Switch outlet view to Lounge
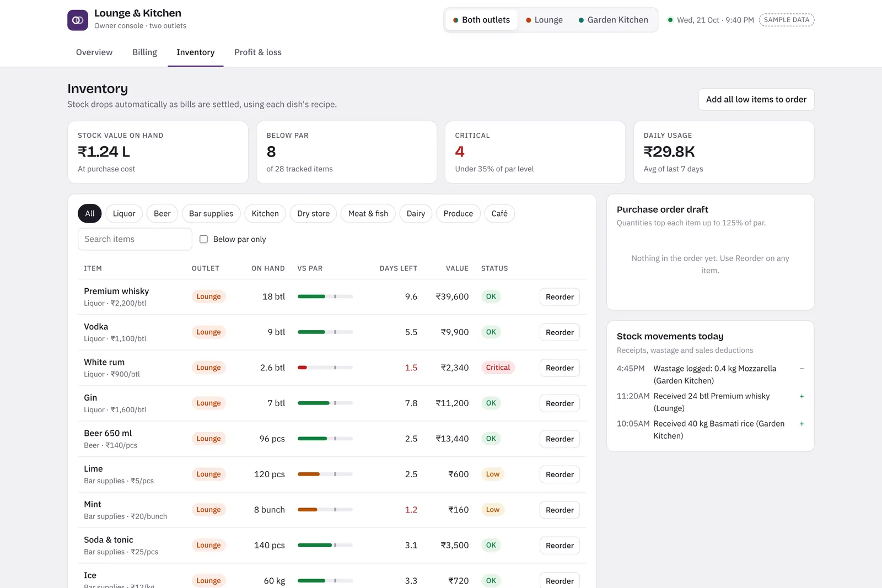 (544, 20)
